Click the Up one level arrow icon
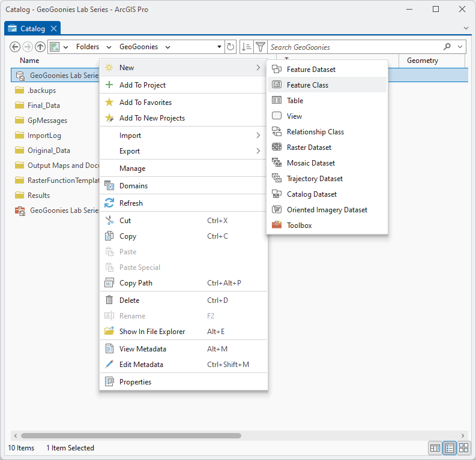The width and height of the screenshot is (476, 460). coord(40,47)
